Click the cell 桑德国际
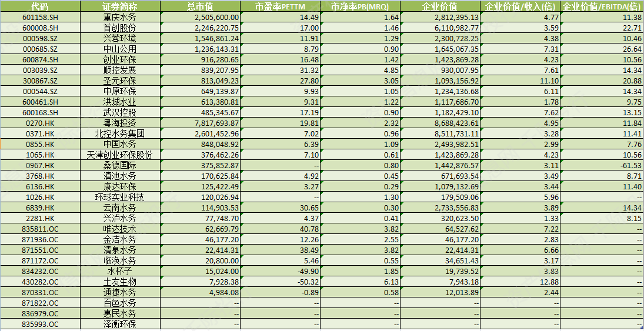This screenshot has width=644, height=331. (x=119, y=166)
